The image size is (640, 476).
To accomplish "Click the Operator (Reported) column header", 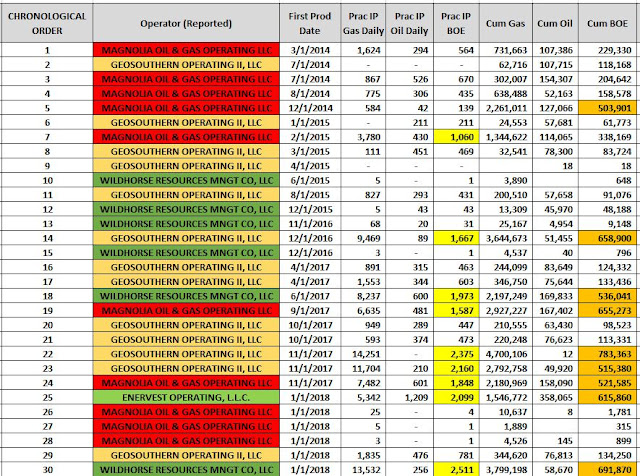I will click(186, 23).
